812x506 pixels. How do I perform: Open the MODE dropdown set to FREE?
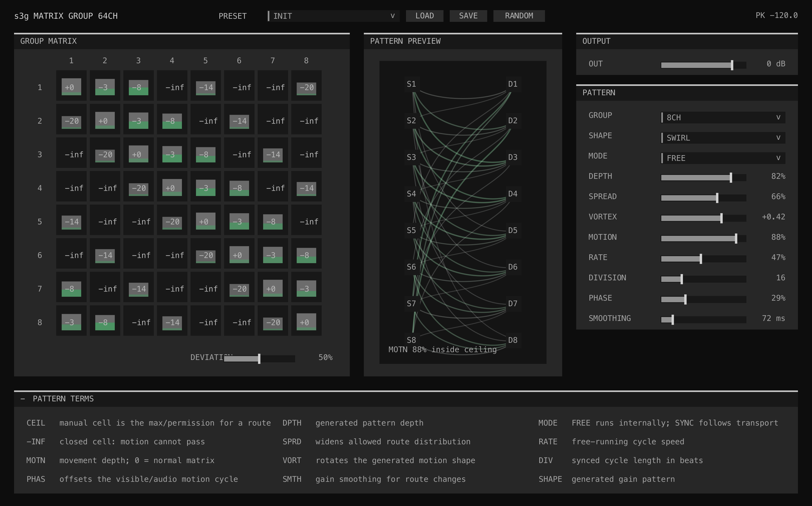pos(723,158)
